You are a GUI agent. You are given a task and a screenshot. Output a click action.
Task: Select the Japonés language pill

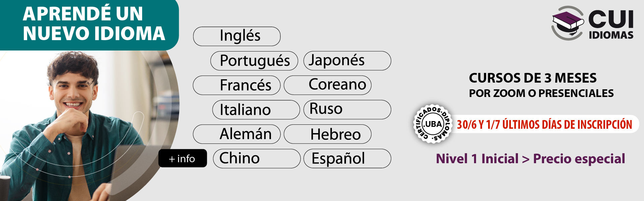point(347,61)
